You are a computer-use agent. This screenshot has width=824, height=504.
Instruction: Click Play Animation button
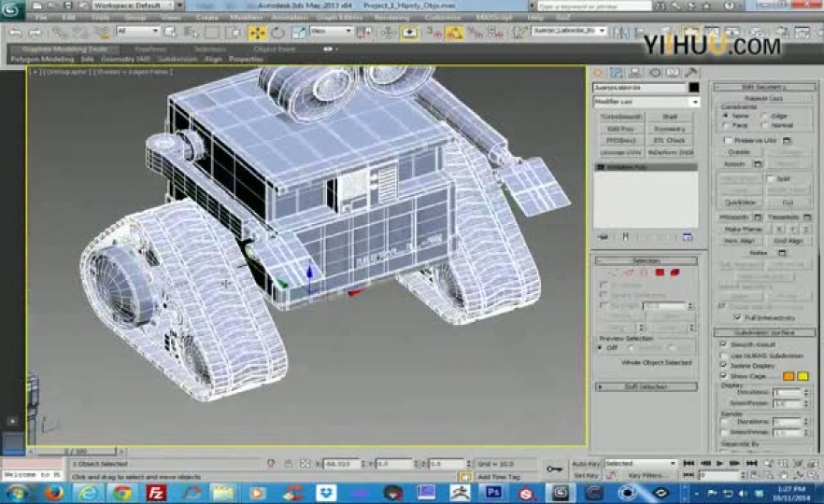[x=720, y=464]
